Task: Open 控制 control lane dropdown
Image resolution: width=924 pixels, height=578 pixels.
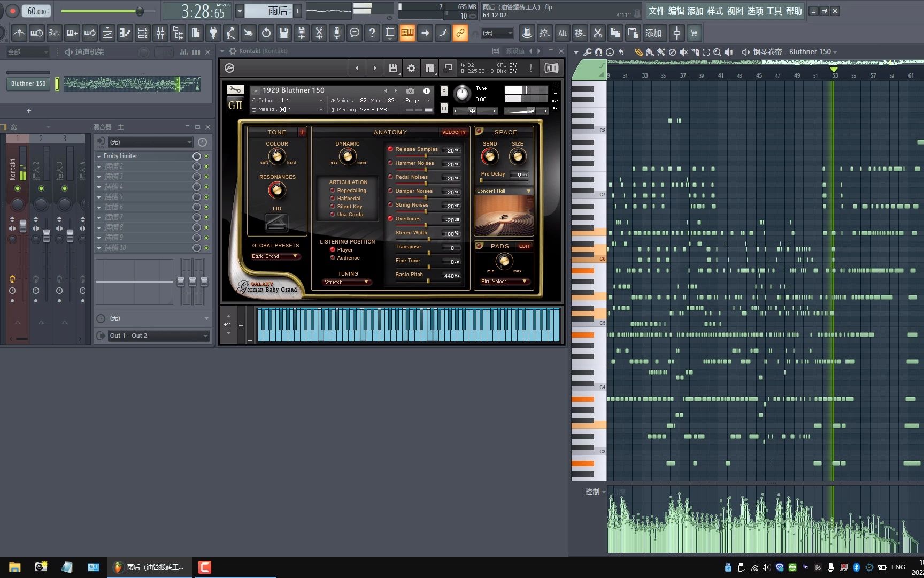Action: [595, 492]
